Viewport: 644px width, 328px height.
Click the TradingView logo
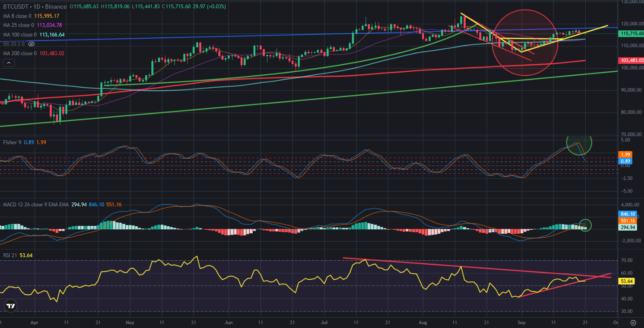11,306
